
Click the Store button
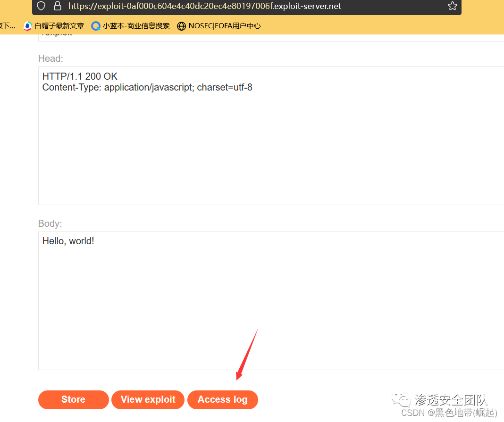pos(73,399)
